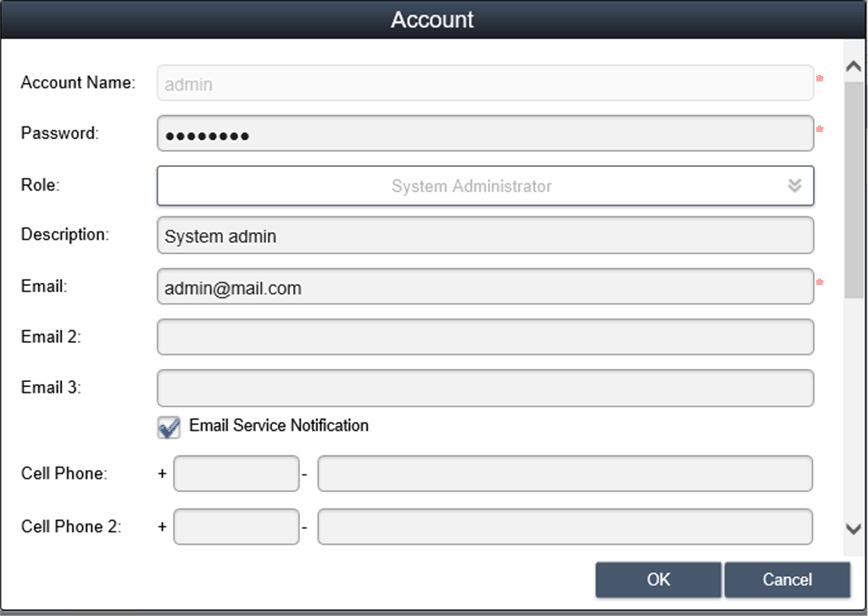This screenshot has height=616, width=868.
Task: Click the scroll down arrow icon
Action: [853, 529]
